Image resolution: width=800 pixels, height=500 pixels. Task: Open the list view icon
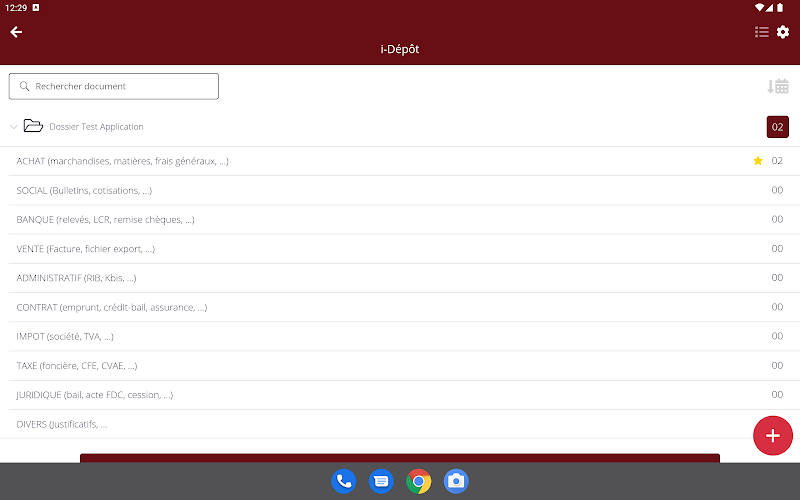pos(762,32)
